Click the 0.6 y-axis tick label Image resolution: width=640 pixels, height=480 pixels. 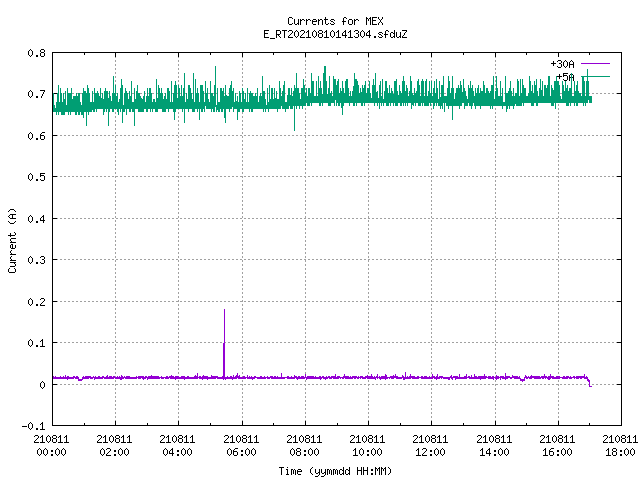[x=36, y=136]
